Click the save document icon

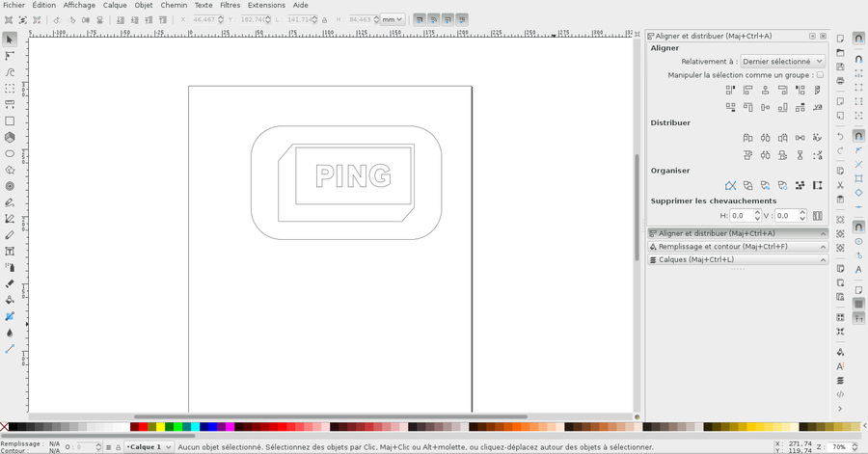(x=840, y=67)
